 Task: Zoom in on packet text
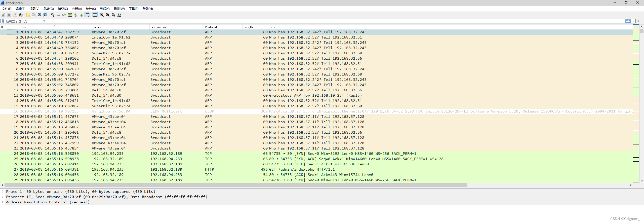click(x=102, y=15)
